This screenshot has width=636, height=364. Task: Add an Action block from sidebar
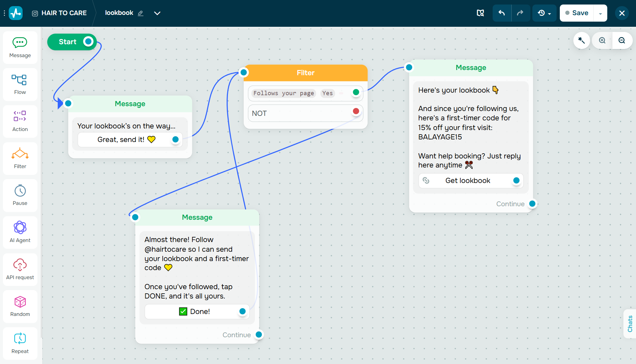(20, 121)
